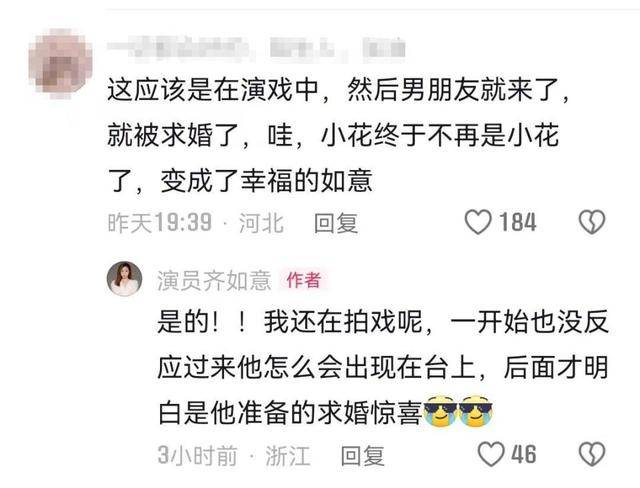
Task: Like the first comment with 184 likes
Action: coord(478,222)
